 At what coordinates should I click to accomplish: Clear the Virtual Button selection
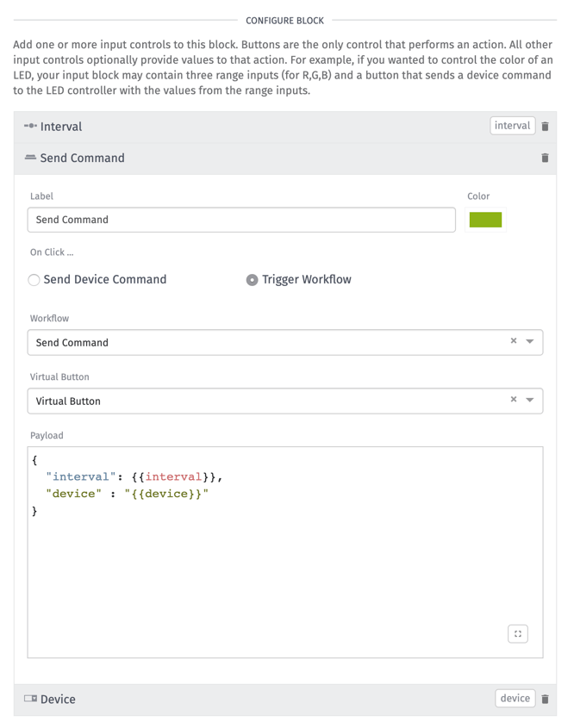(x=514, y=400)
